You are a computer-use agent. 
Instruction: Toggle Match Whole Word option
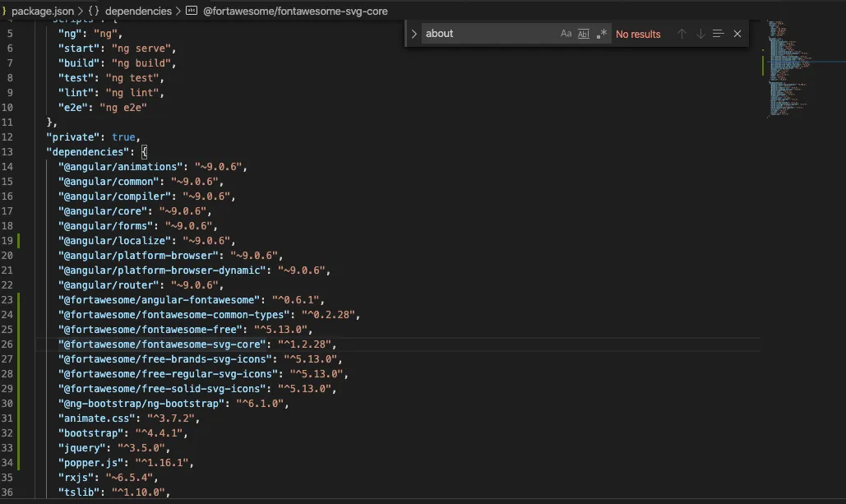[583, 34]
